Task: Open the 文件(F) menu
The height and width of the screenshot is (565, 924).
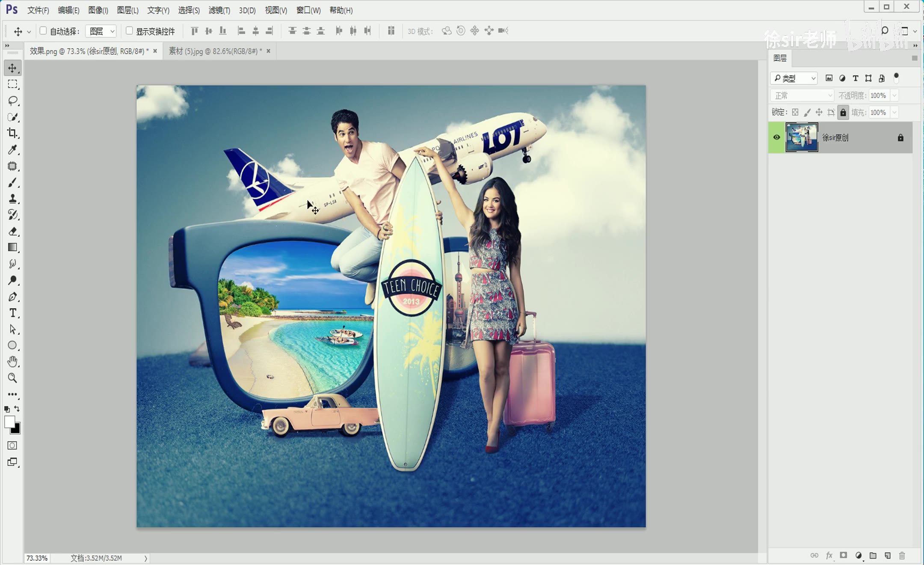Action: [x=38, y=10]
